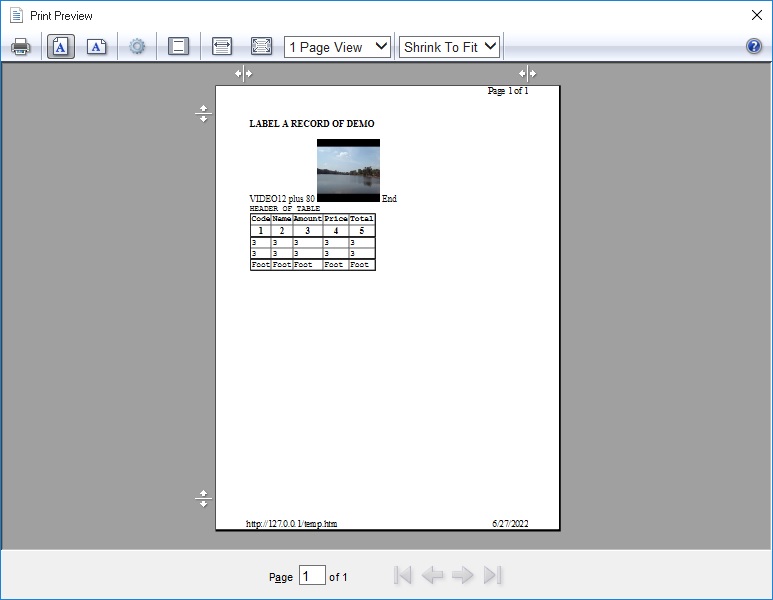Click the page number input field
The image size is (773, 600).
pyautogui.click(x=312, y=576)
